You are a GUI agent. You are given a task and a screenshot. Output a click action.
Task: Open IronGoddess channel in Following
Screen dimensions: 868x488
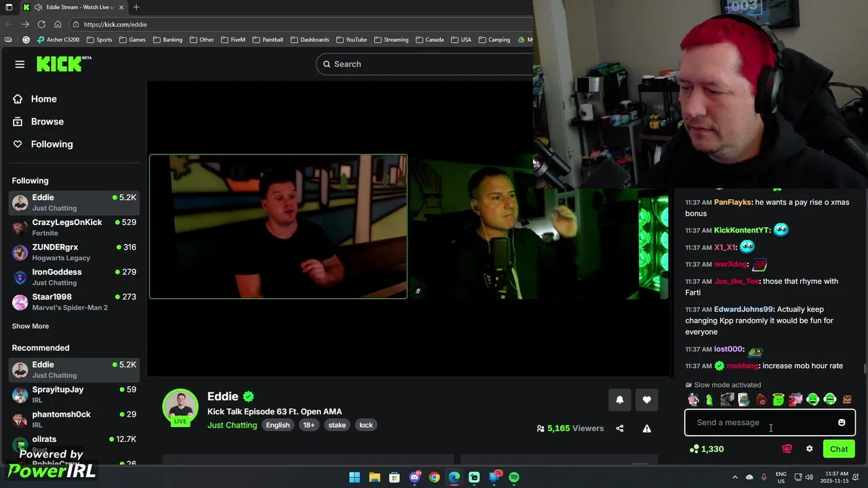point(74,277)
